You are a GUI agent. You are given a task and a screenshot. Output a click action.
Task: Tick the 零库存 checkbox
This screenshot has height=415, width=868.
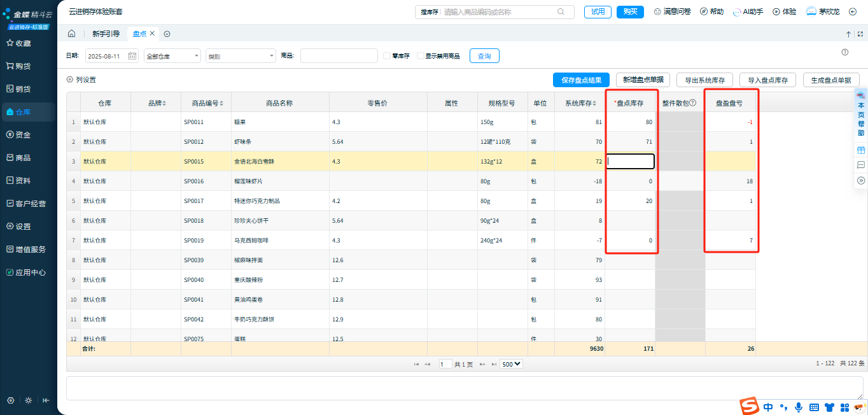pyautogui.click(x=387, y=56)
